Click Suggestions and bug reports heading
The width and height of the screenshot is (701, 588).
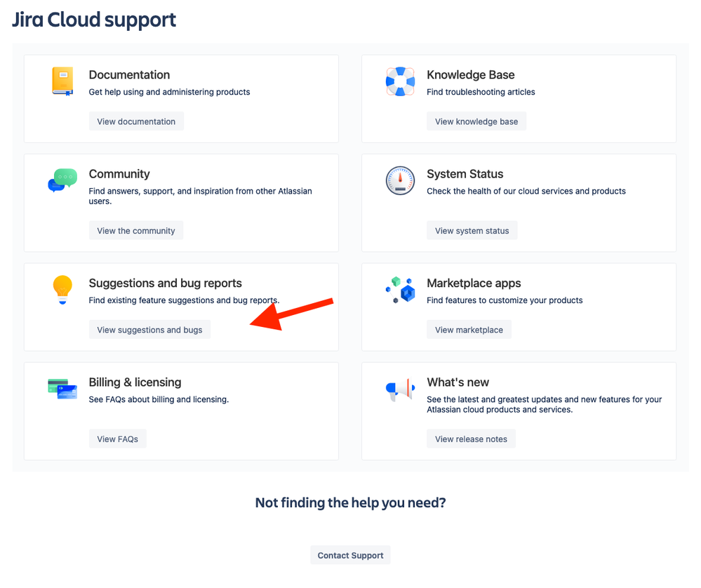pyautogui.click(x=166, y=283)
